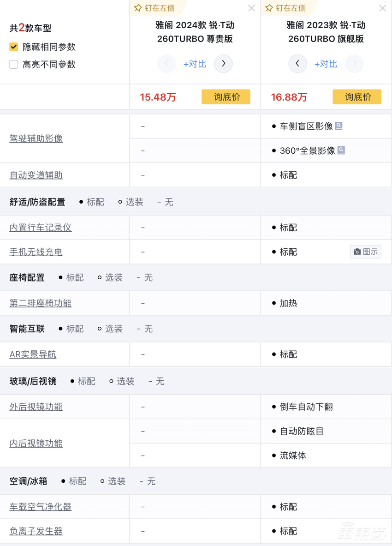
Task: Click the 内置行车记录仪 link
Action: [x=40, y=227]
